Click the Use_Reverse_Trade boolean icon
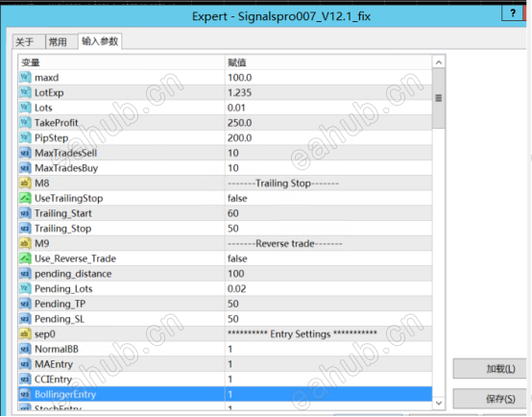532x417 pixels. point(25,258)
